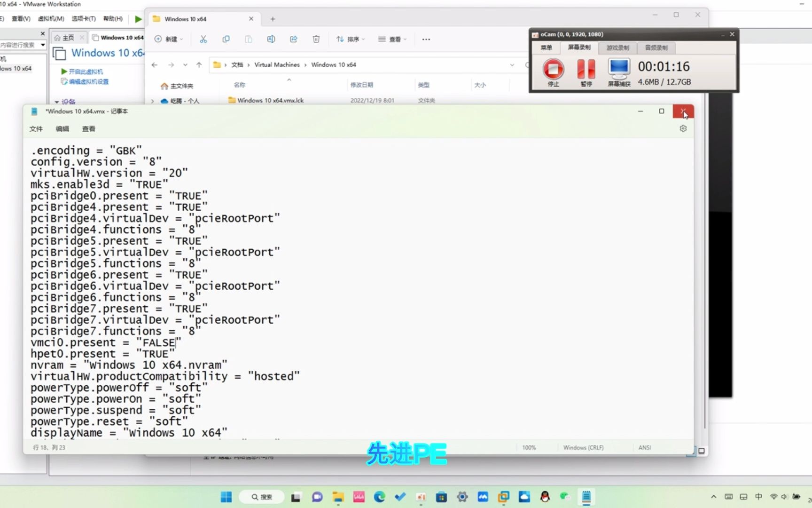The image size is (812, 508).
Task: Click 文档 in Explorer breadcrumb
Action: [237, 65]
